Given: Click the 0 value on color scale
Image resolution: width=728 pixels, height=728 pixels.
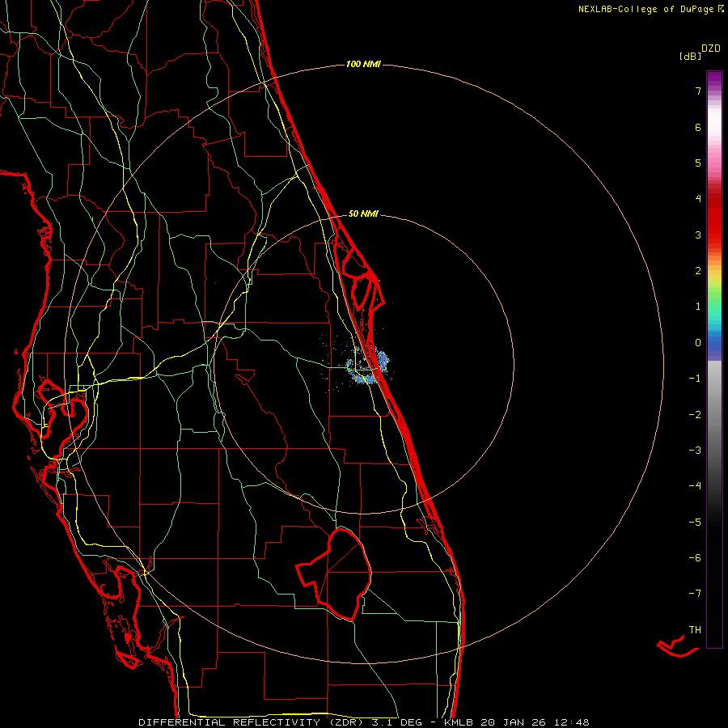Looking at the screenshot, I should [x=698, y=343].
